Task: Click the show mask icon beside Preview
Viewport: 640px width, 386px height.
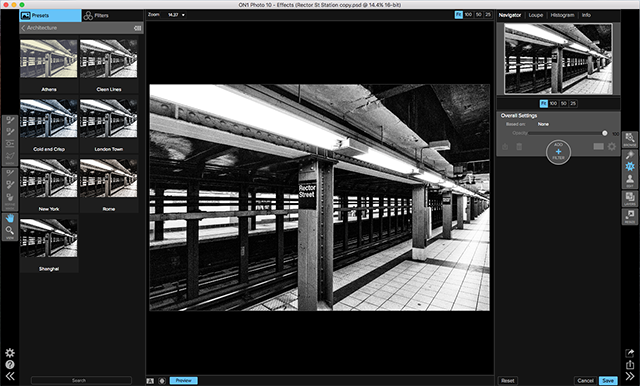Action: coord(162,381)
